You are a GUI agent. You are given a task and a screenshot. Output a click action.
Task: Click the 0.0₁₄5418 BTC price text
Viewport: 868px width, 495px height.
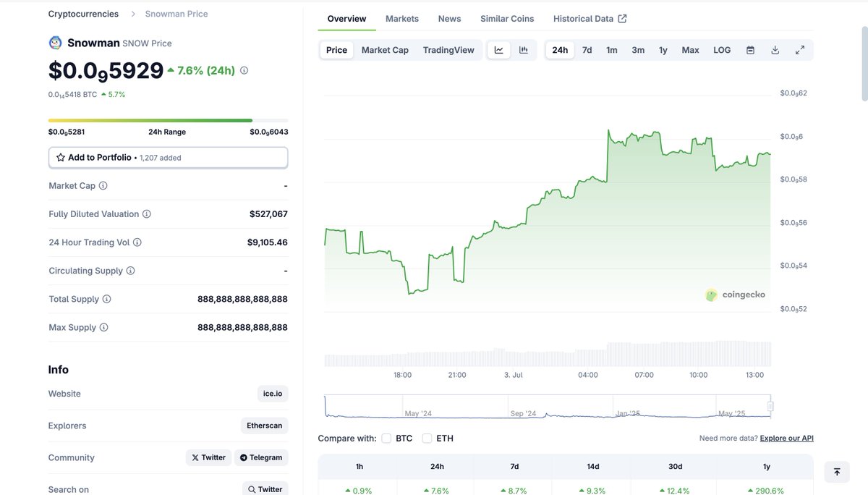pyautogui.click(x=72, y=95)
